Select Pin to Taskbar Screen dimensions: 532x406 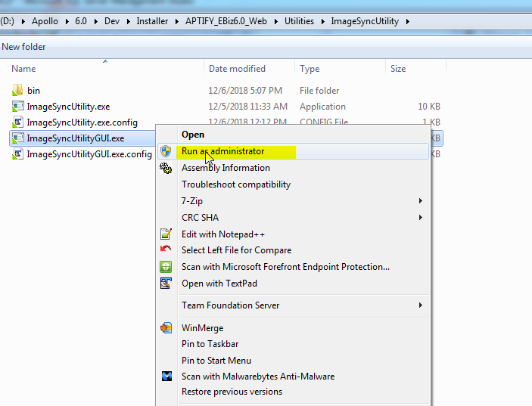210,344
